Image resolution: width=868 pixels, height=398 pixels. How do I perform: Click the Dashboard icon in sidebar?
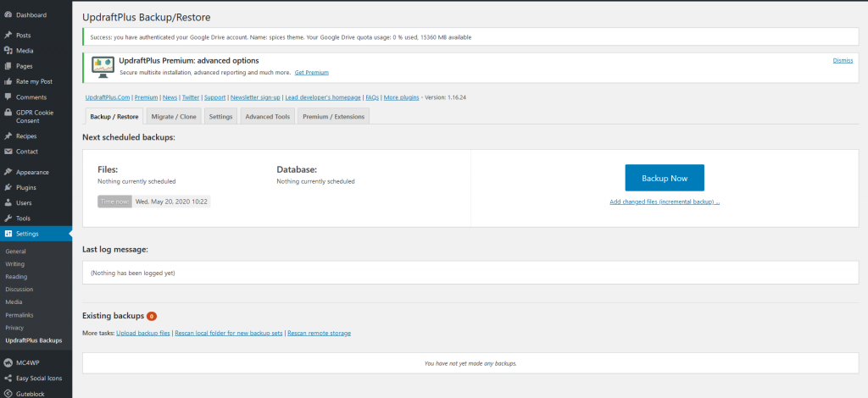pos(8,15)
